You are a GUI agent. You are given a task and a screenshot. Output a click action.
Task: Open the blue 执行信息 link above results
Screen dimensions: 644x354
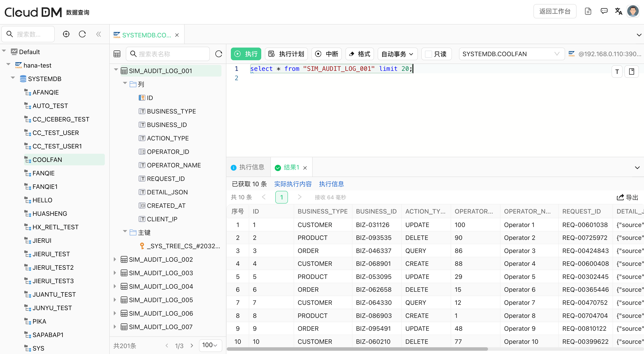(331, 184)
